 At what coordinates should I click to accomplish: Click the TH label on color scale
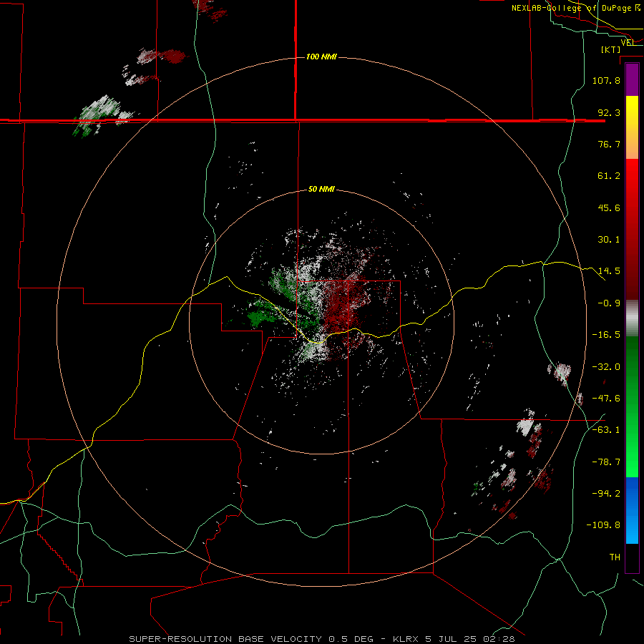tap(615, 557)
